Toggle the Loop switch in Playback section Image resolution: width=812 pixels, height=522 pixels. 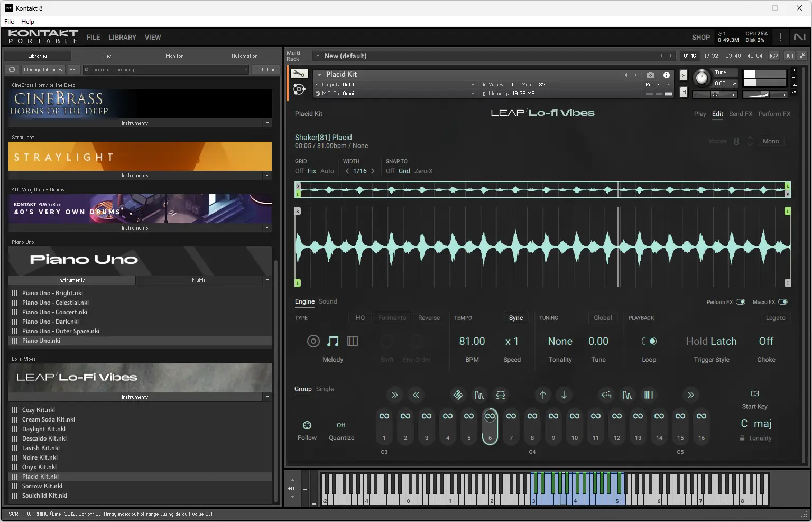tap(649, 341)
